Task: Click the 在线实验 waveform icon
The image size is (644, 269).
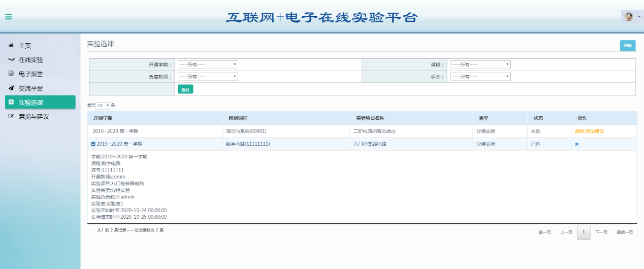Action: coord(11,60)
